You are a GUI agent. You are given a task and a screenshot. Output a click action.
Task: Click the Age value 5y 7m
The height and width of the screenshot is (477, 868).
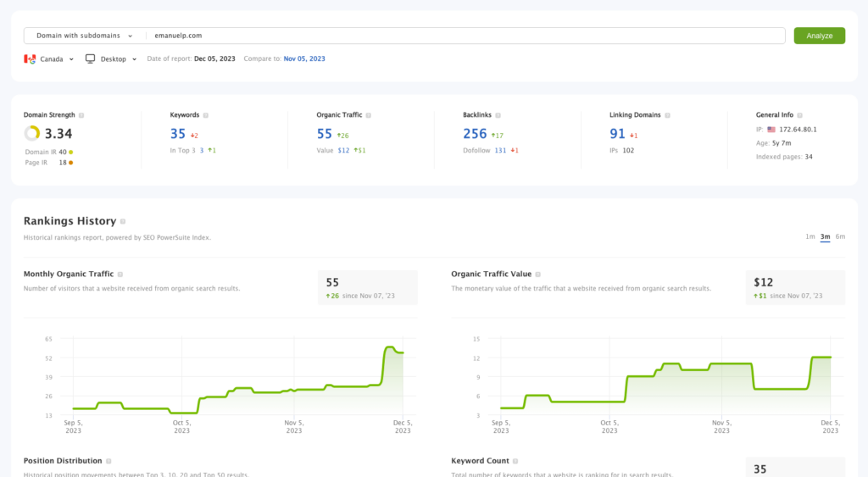click(782, 143)
